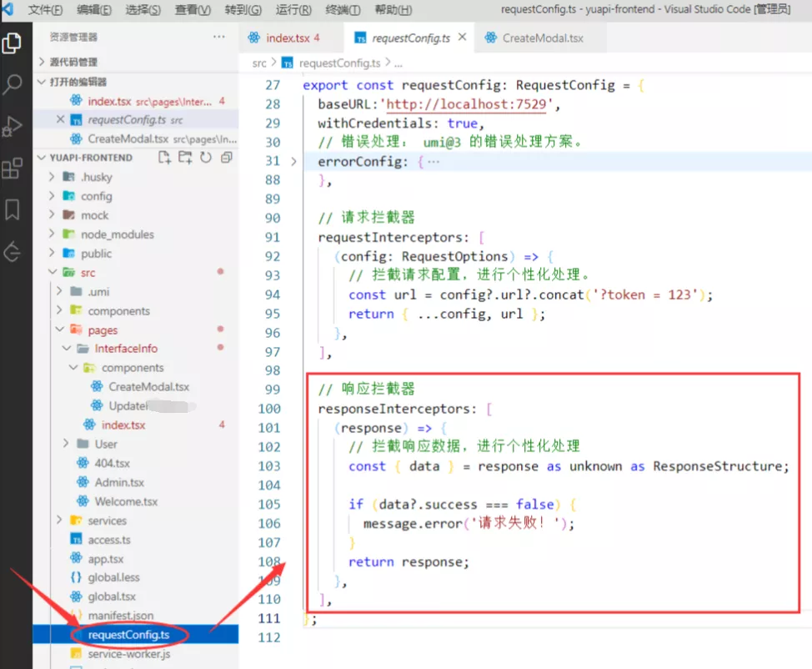
Task: Click the VS Code logo icon
Action: pyautogui.click(x=8, y=9)
